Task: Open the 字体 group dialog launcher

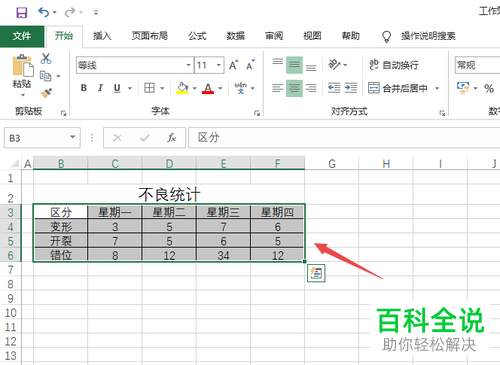Action: [257, 113]
